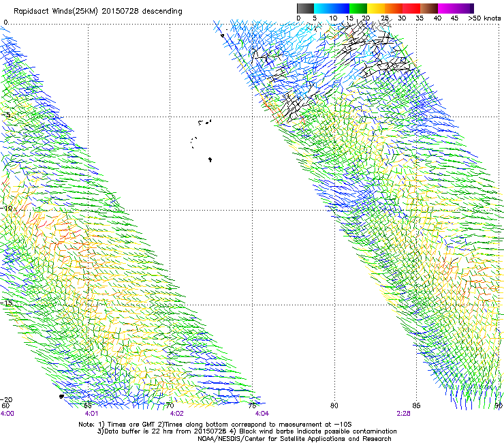Click the '>50 knots' legend label

[484, 18]
